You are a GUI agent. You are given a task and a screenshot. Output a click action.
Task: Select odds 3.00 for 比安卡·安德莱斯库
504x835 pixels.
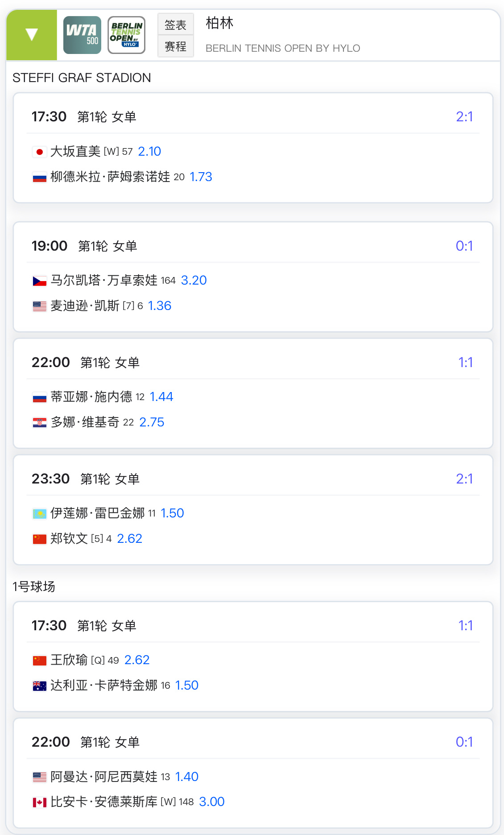tap(212, 802)
